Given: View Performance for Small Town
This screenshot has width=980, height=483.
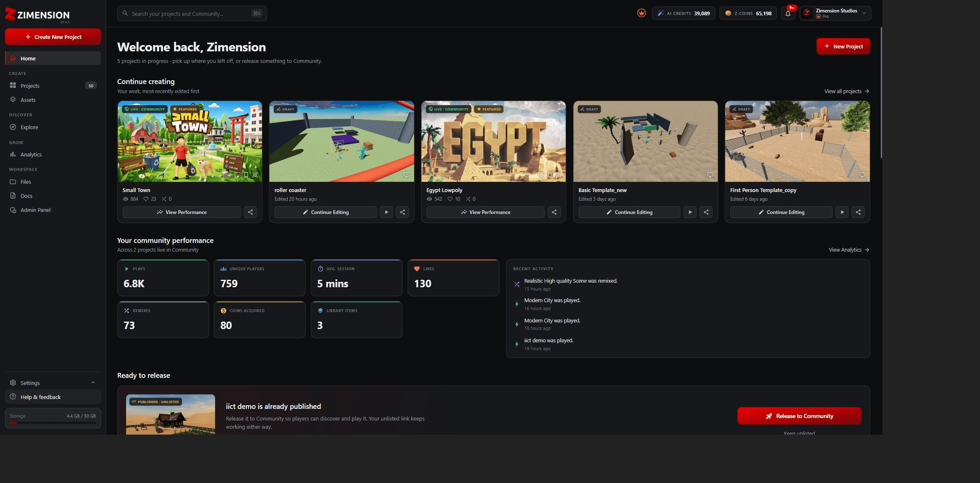Looking at the screenshot, I should [182, 212].
